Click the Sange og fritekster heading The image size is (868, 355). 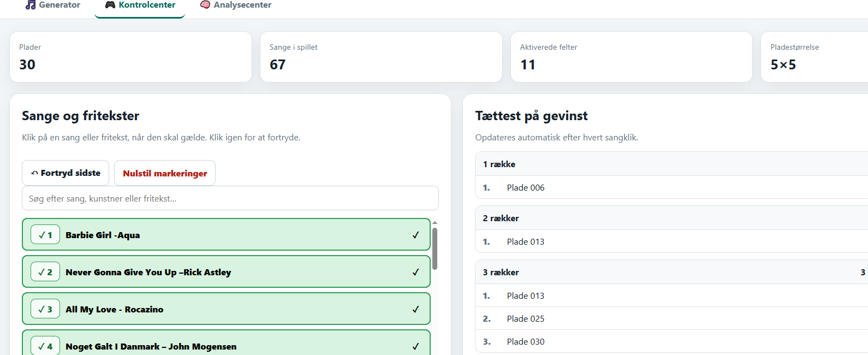click(81, 116)
